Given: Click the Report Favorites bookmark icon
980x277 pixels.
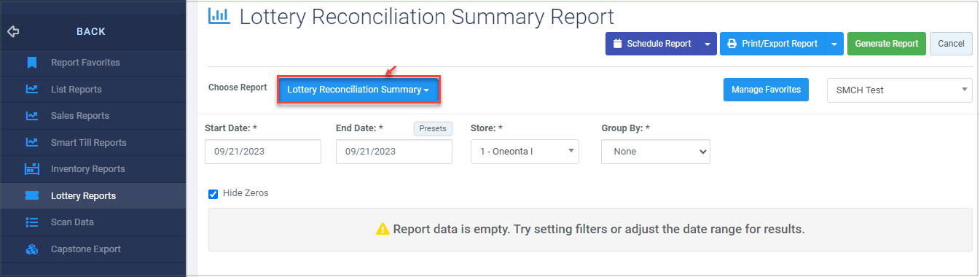Looking at the screenshot, I should [31, 63].
